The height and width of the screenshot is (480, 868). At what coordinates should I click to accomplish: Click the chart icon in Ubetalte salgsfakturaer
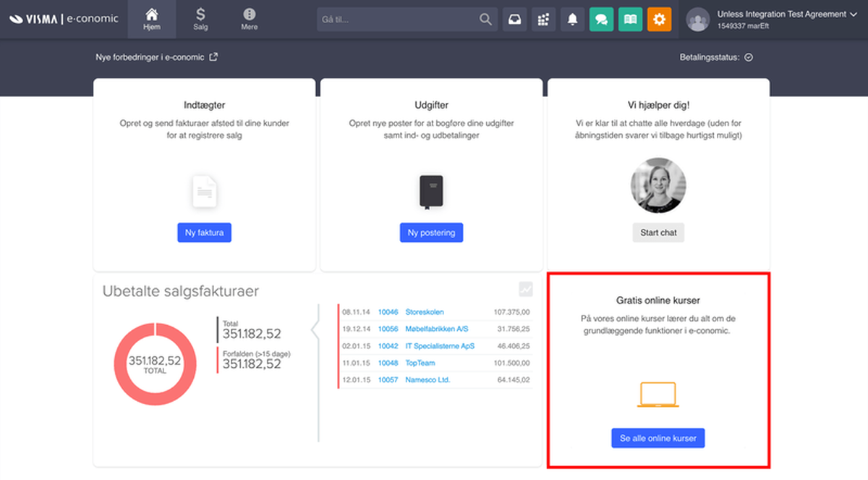(x=526, y=289)
